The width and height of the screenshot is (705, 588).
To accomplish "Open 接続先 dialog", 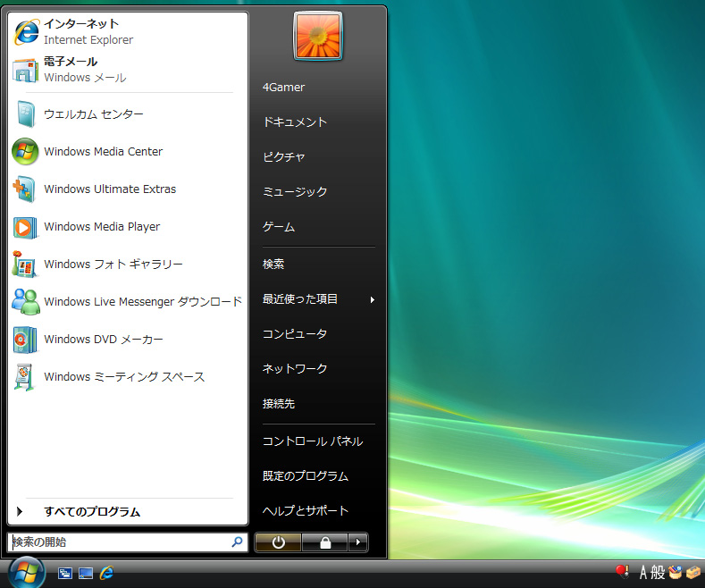I will [278, 404].
